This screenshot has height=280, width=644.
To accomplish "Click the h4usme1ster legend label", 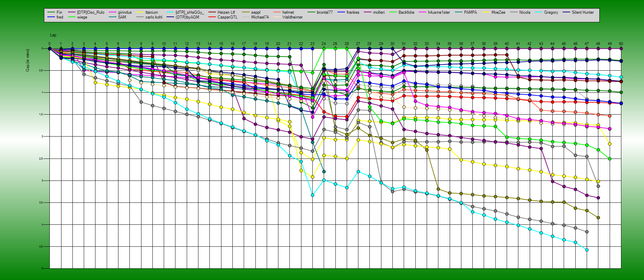I will (439, 12).
